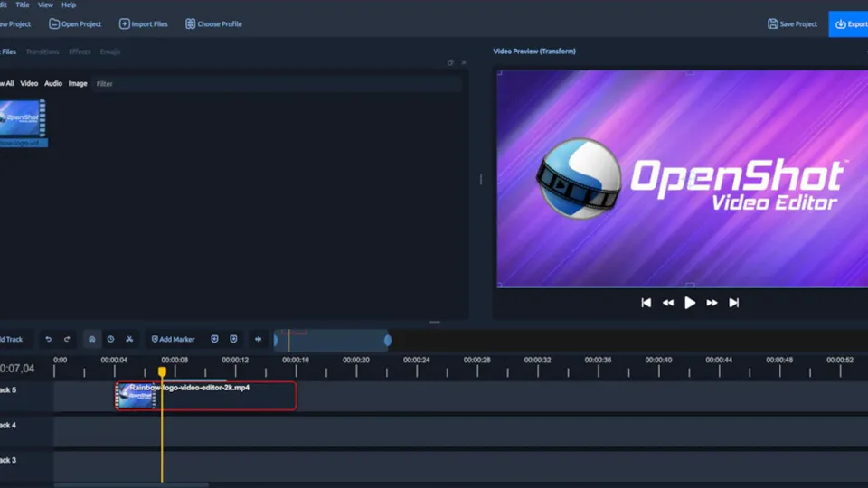
Task: Click the OpenShot logo in Video Preview
Action: tap(579, 178)
